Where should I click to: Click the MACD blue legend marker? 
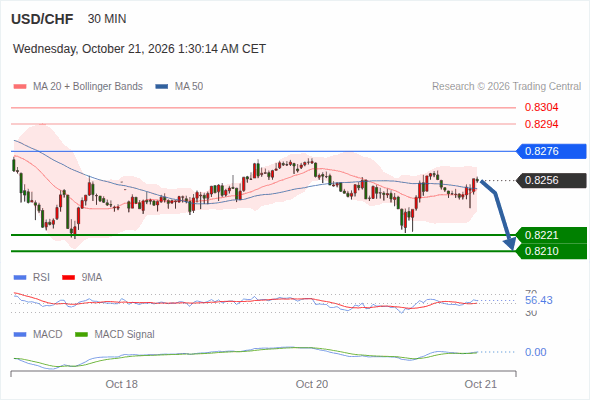(x=20, y=334)
